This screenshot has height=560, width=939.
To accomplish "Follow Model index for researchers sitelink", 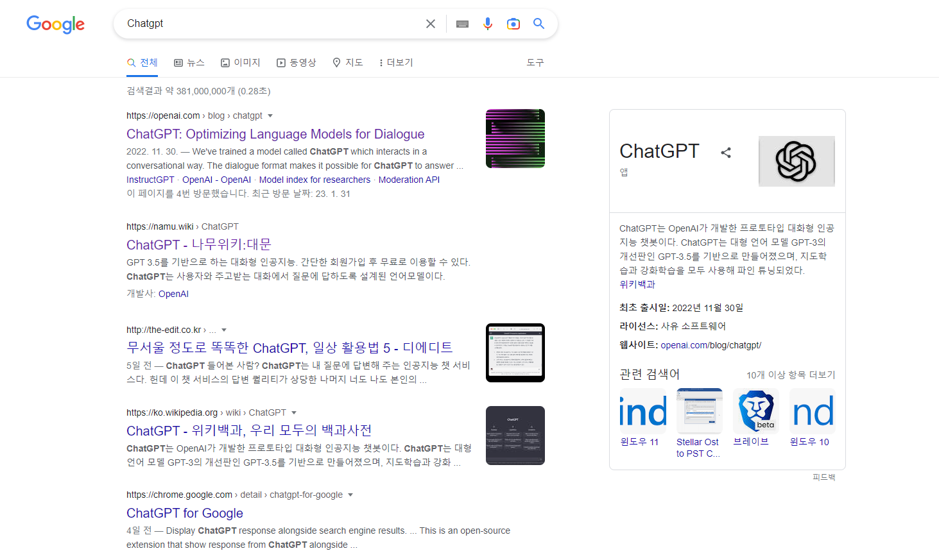I will tap(314, 180).
